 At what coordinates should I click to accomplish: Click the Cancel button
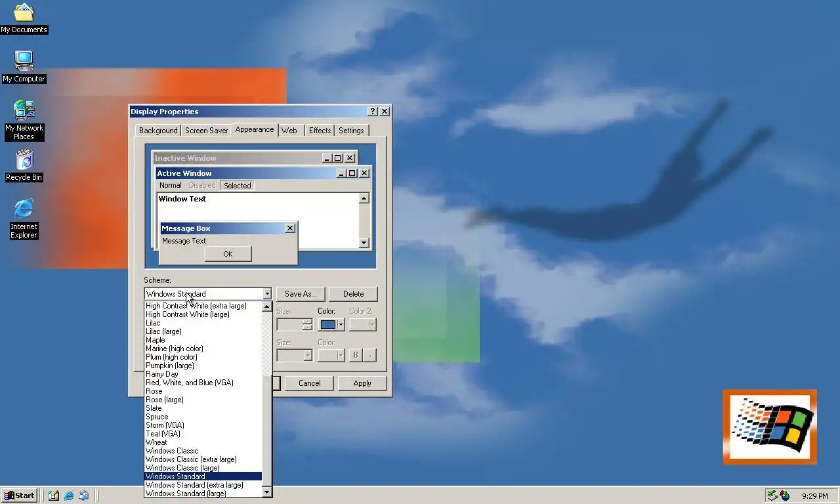pyautogui.click(x=310, y=383)
